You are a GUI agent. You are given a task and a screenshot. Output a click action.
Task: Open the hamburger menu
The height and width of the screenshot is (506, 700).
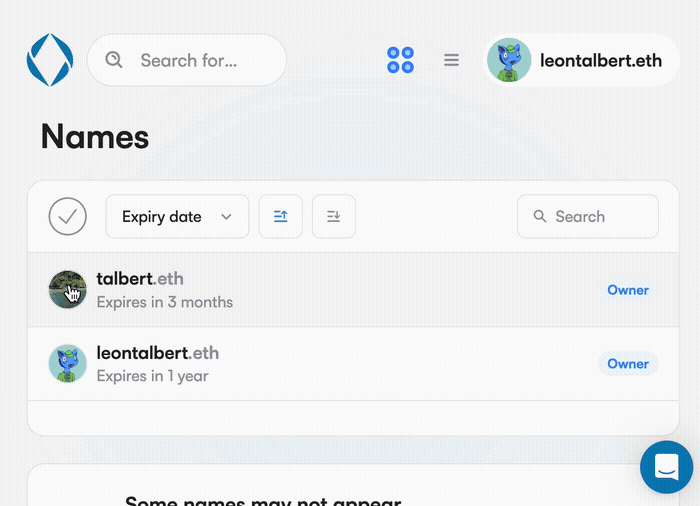pyautogui.click(x=452, y=60)
